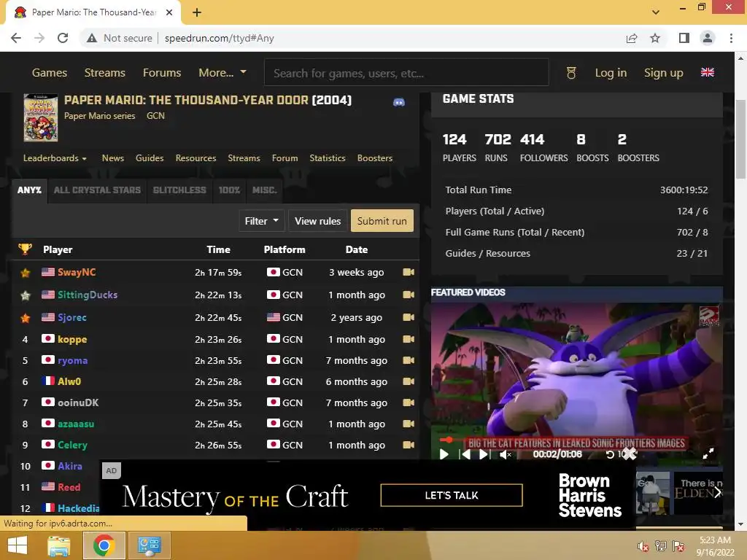747x560 pixels.
Task: Open video icon for koppe's run
Action: [409, 339]
